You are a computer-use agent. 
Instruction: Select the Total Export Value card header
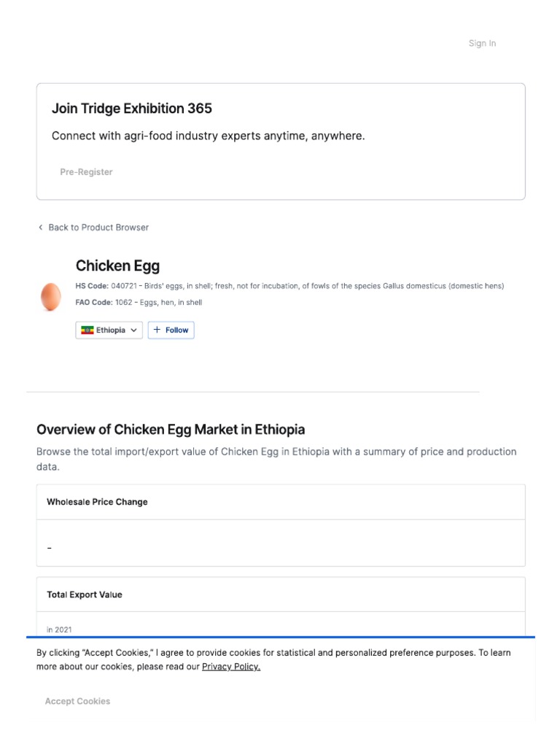(85, 595)
